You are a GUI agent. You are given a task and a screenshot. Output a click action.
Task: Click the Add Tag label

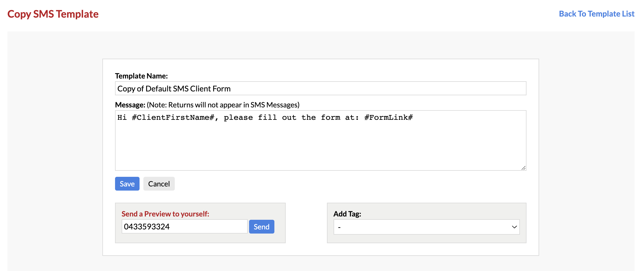pyautogui.click(x=347, y=213)
